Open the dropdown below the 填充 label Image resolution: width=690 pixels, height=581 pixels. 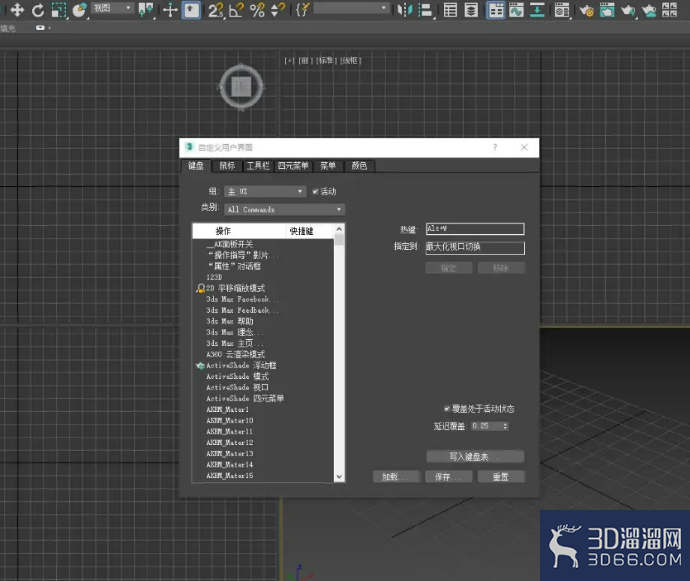click(x=43, y=28)
